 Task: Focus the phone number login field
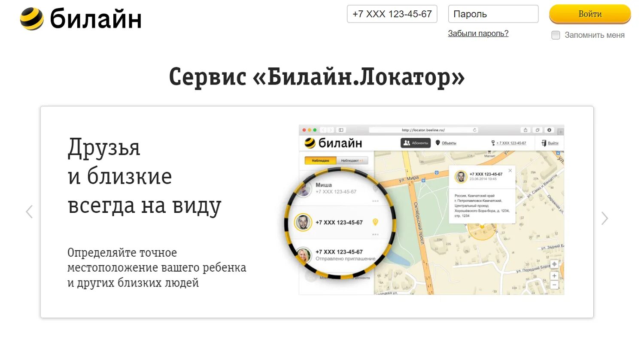[x=392, y=14]
